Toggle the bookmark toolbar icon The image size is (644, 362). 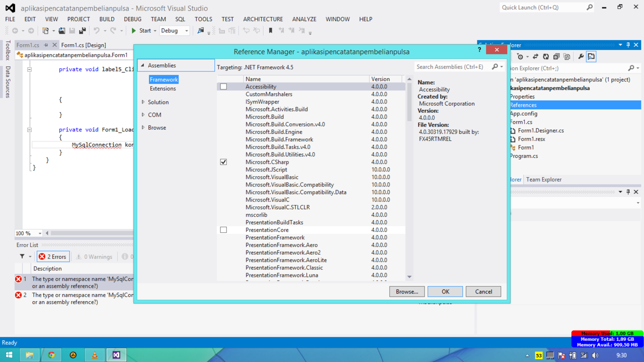point(270,31)
